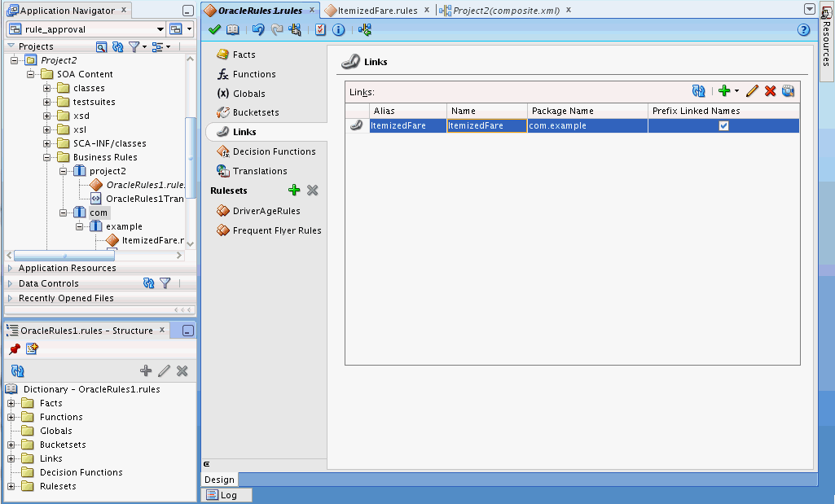
Task: Click the Projects horizontal scrollbar
Action: [64, 256]
